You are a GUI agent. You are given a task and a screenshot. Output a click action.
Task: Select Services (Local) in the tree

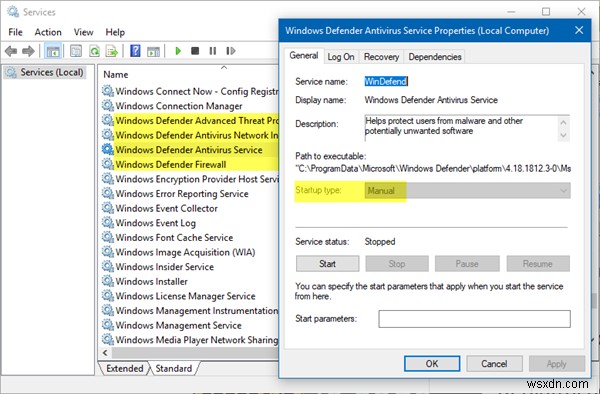[x=45, y=72]
